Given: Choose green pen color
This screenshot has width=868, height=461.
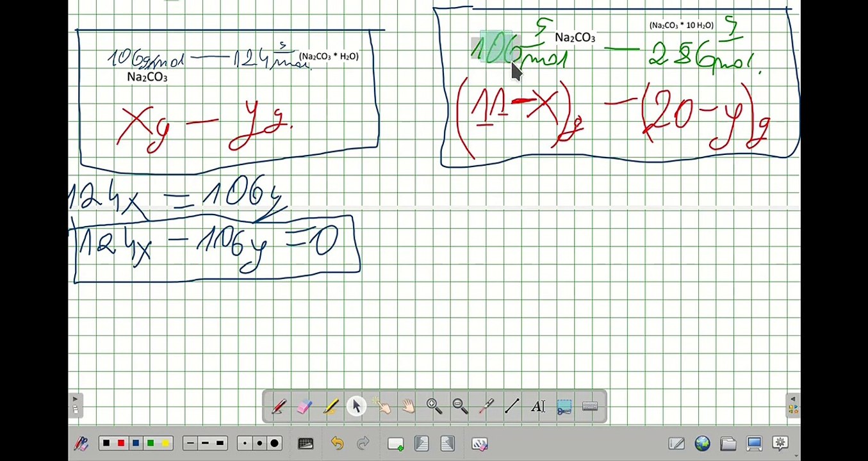Looking at the screenshot, I should tap(151, 443).
